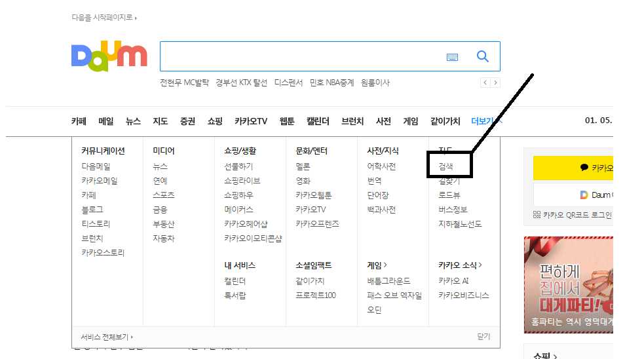Collapse the 더보기 menu expander
This screenshot has width=644, height=359.
487,121
